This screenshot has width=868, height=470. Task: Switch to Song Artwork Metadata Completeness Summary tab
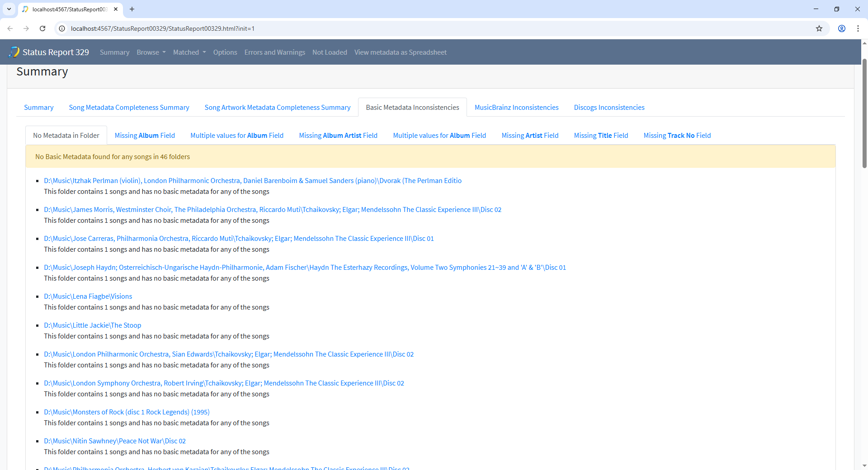278,108
